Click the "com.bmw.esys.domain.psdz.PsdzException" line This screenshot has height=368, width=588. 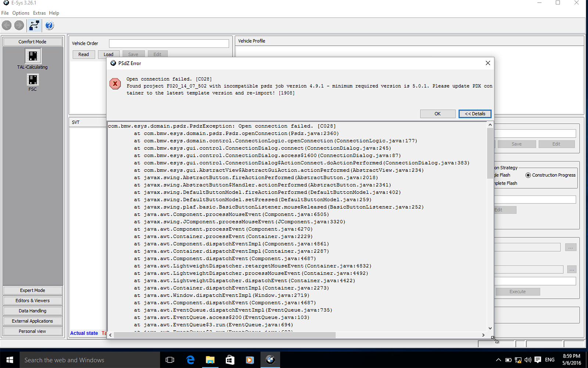(x=222, y=126)
